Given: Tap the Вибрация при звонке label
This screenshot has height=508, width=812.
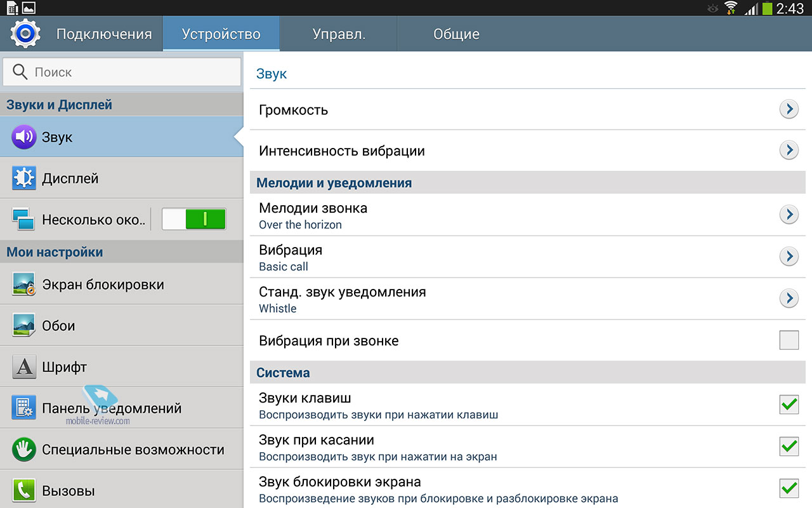Looking at the screenshot, I should pyautogui.click(x=329, y=341).
